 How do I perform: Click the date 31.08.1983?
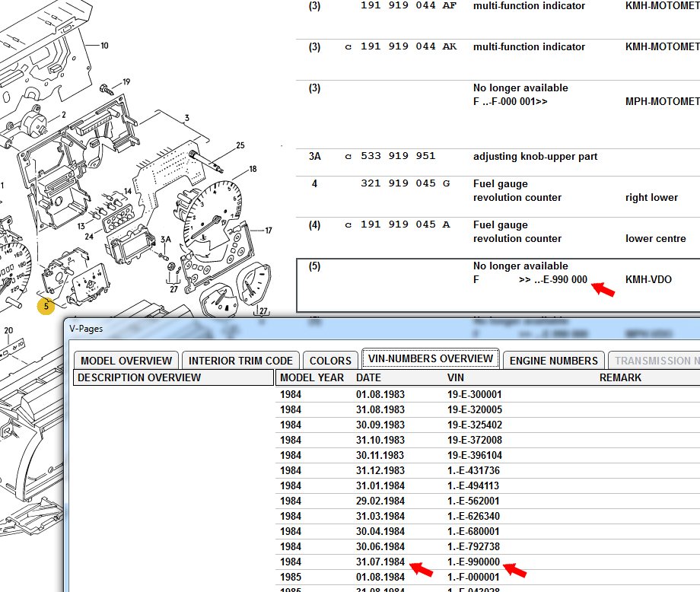tap(380, 410)
